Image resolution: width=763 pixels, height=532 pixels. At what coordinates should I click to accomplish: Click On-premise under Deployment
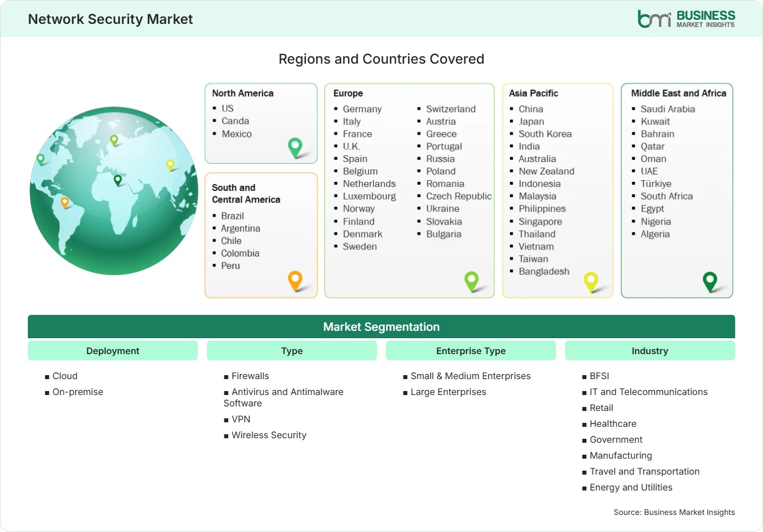pos(78,392)
